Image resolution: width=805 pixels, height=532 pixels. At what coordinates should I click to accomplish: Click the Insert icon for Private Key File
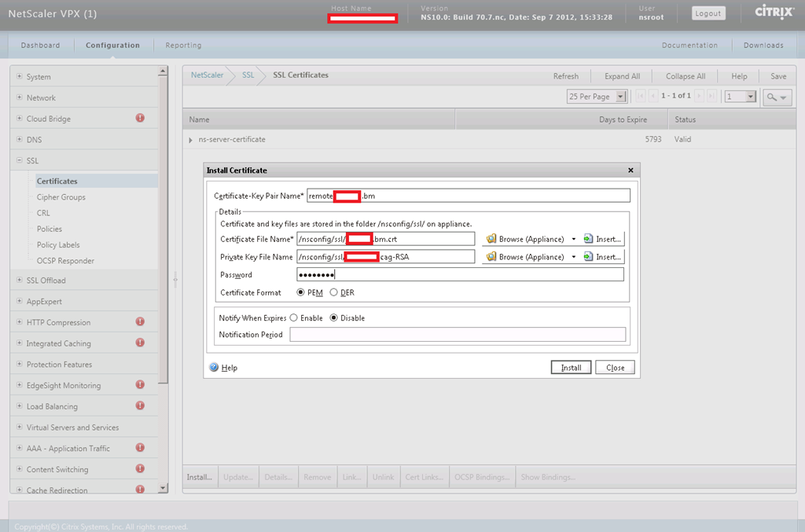tap(588, 257)
